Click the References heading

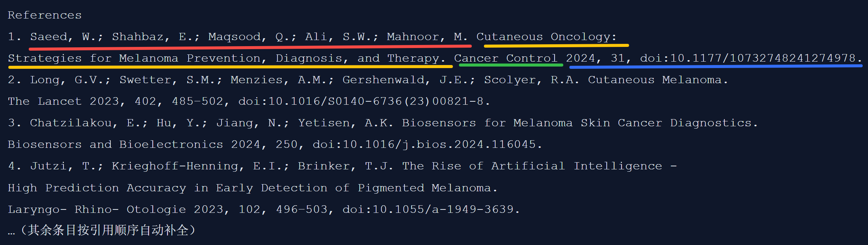point(45,15)
